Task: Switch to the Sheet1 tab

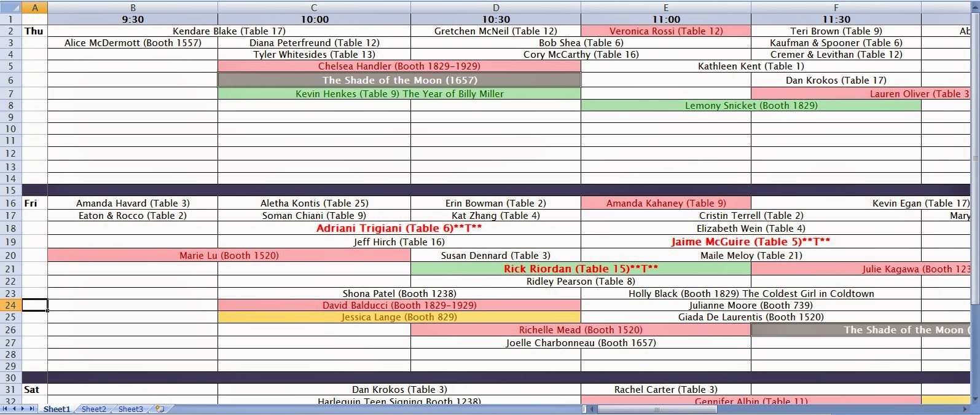Action: [x=57, y=409]
